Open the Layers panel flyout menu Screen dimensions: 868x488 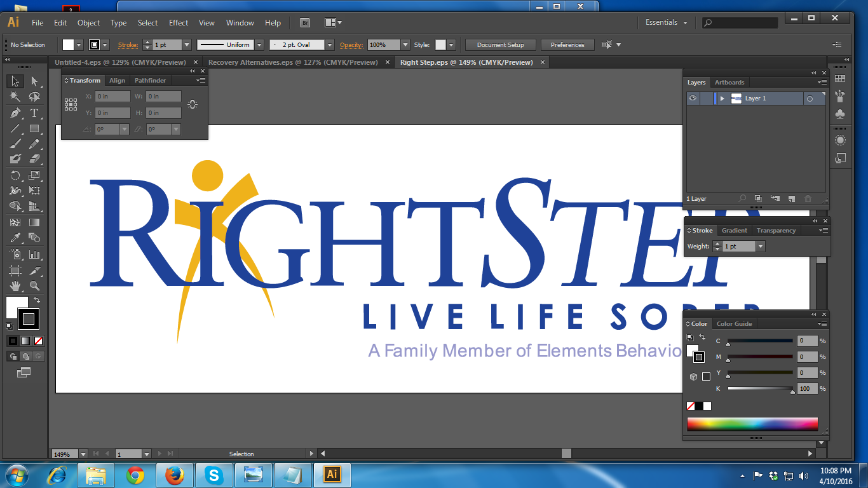point(822,82)
